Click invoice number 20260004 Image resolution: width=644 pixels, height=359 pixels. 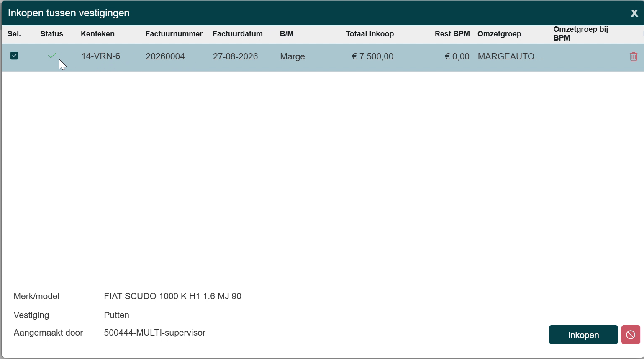coord(165,56)
